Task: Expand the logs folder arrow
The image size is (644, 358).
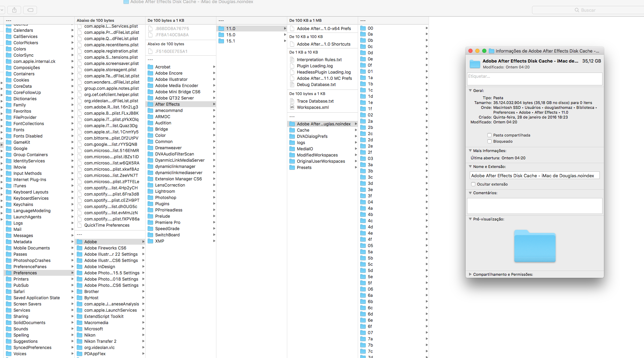Action: coord(356,143)
